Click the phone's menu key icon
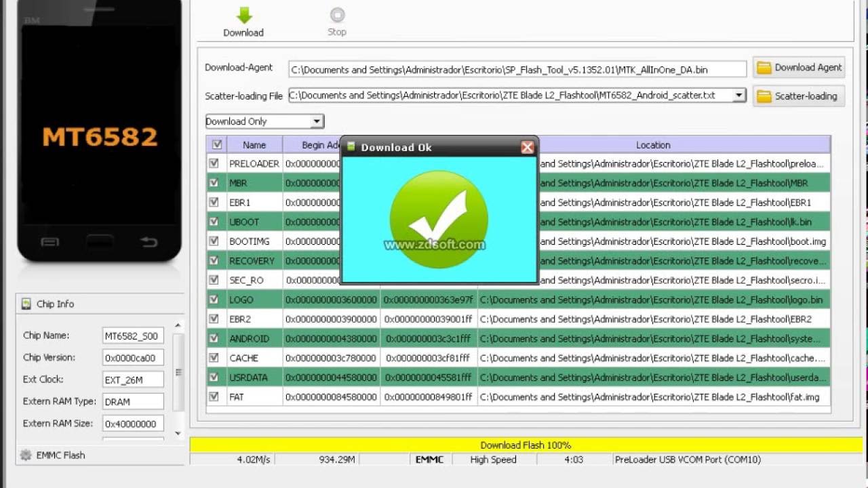The image size is (868, 488). (x=50, y=242)
